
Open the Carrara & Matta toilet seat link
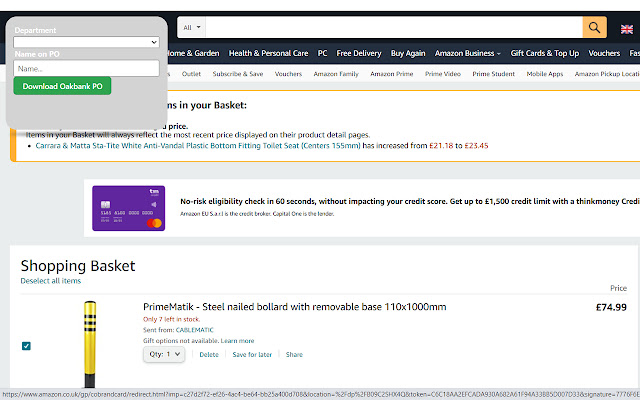tap(198, 146)
